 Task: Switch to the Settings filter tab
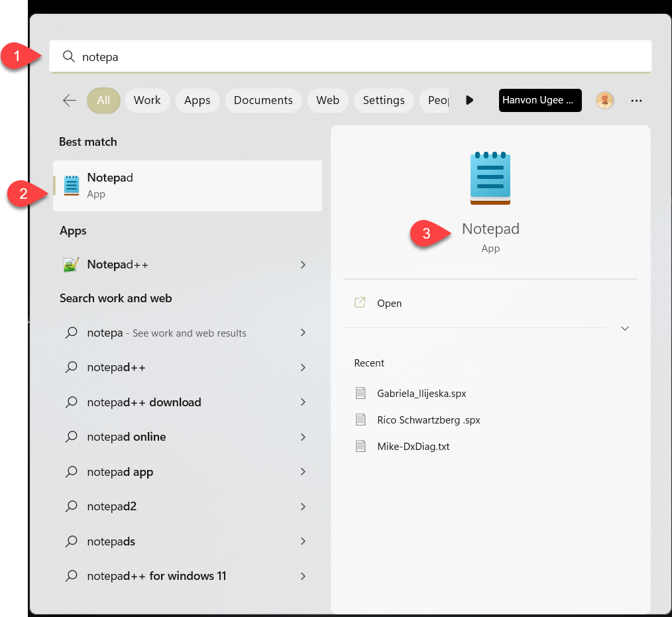[384, 100]
